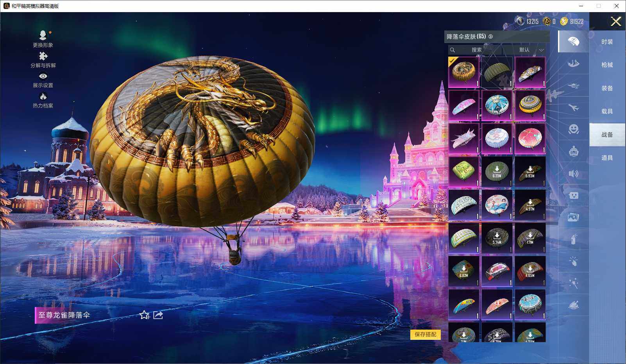Click the 81922 gold coin counter
The height and width of the screenshot is (364, 626).
coord(572,21)
